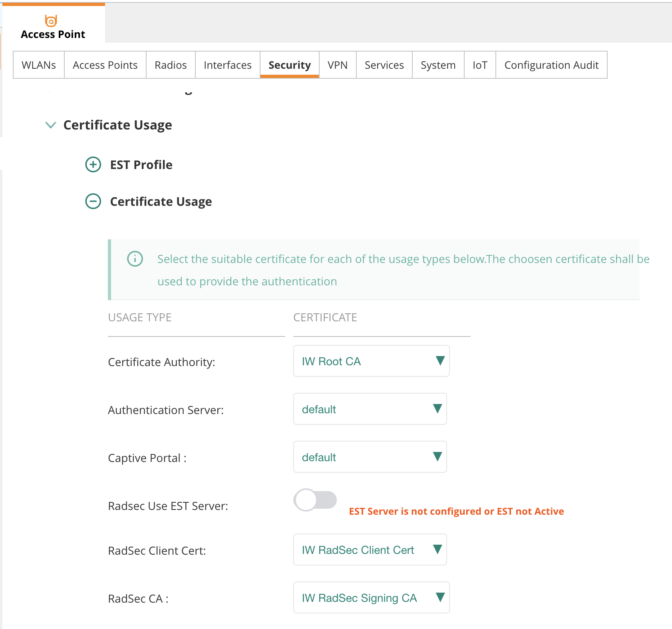This screenshot has height=629, width=672.
Task: Open the Authentication Server certificate dropdown
Action: (x=370, y=409)
